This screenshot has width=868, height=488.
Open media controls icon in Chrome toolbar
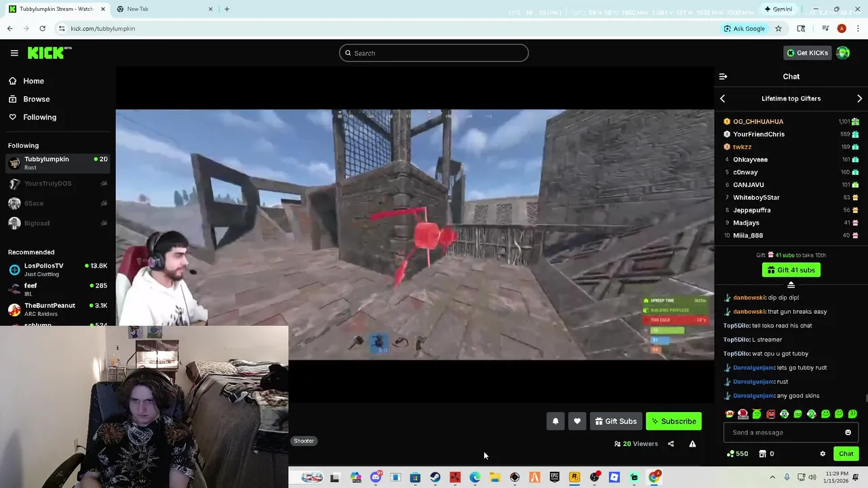(x=825, y=28)
